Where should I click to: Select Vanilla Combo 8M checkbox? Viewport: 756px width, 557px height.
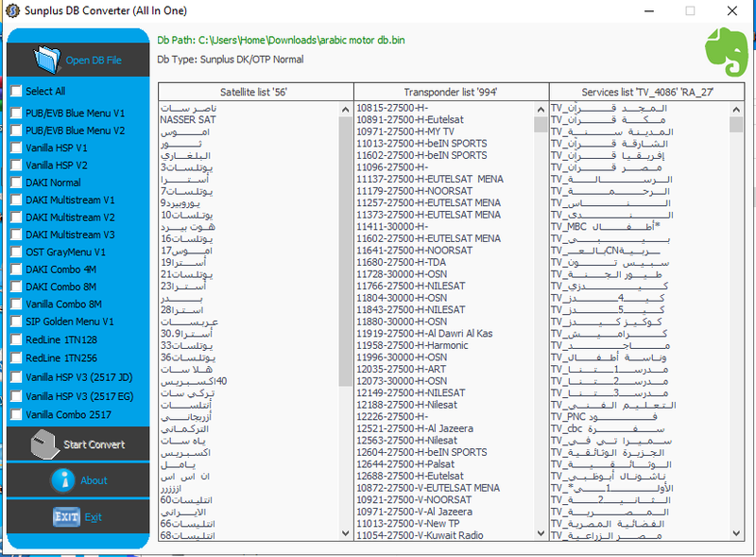pos(16,305)
